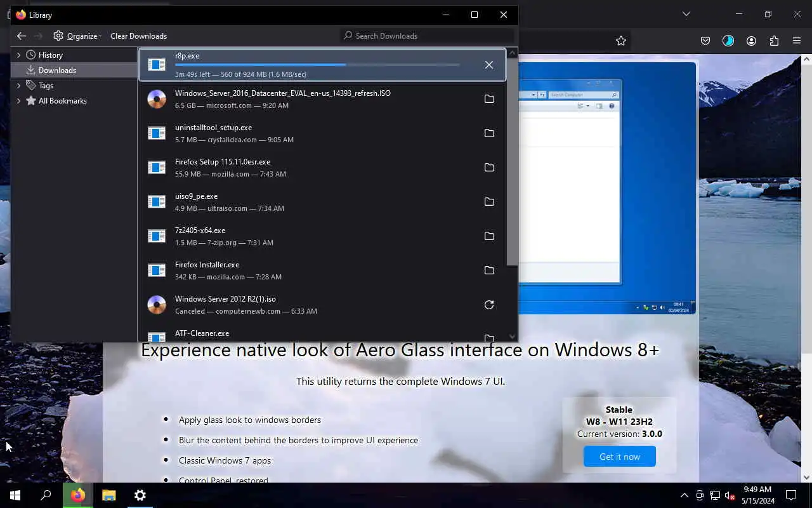This screenshot has width=812, height=508.
Task: Open Settings from the taskbar
Action: tap(140, 495)
